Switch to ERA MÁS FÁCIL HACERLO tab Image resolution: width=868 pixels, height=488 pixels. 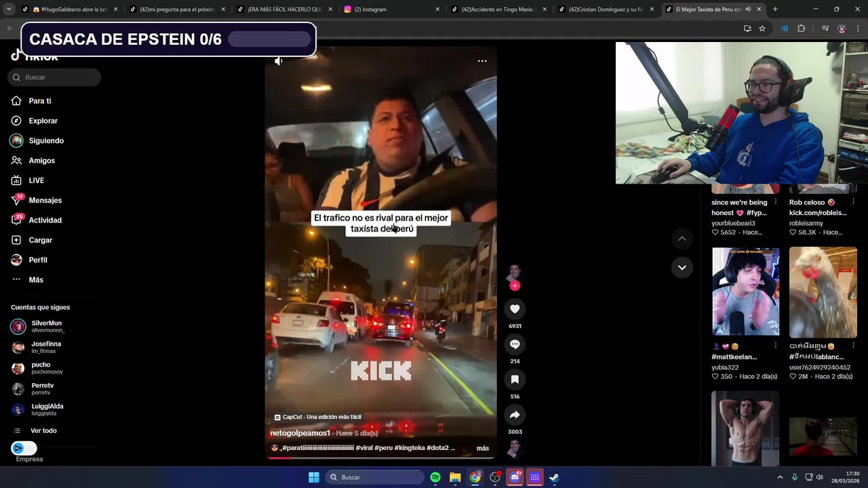tap(283, 9)
